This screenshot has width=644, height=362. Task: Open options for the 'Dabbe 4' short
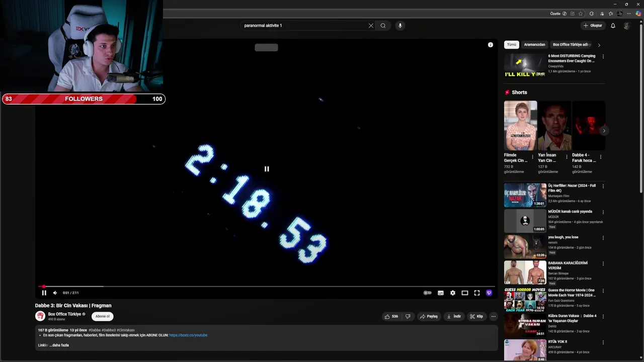(601, 157)
